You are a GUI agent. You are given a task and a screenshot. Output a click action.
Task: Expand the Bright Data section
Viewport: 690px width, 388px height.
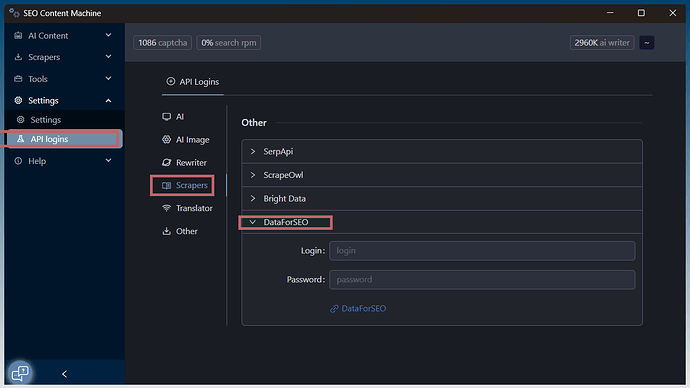click(442, 198)
